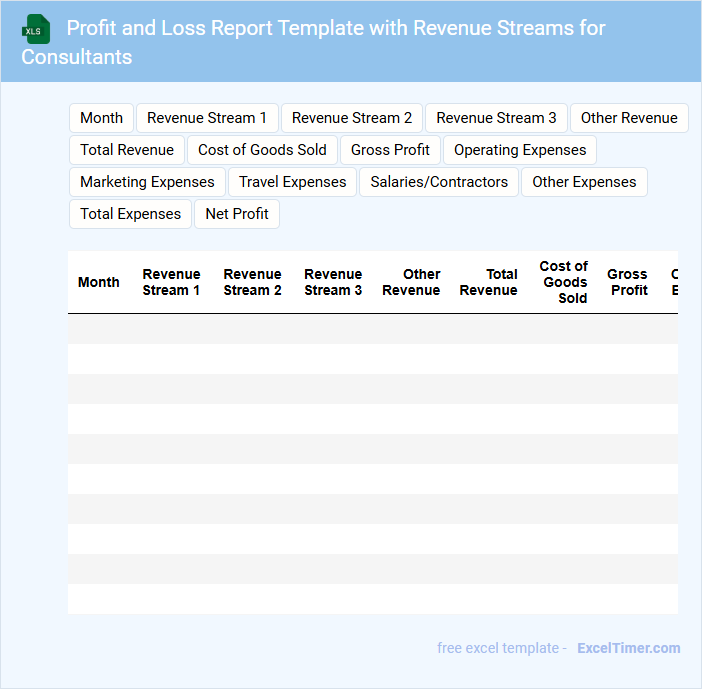The height and width of the screenshot is (689, 702).
Task: Choose the Marketing Expenses tag
Action: (x=147, y=182)
